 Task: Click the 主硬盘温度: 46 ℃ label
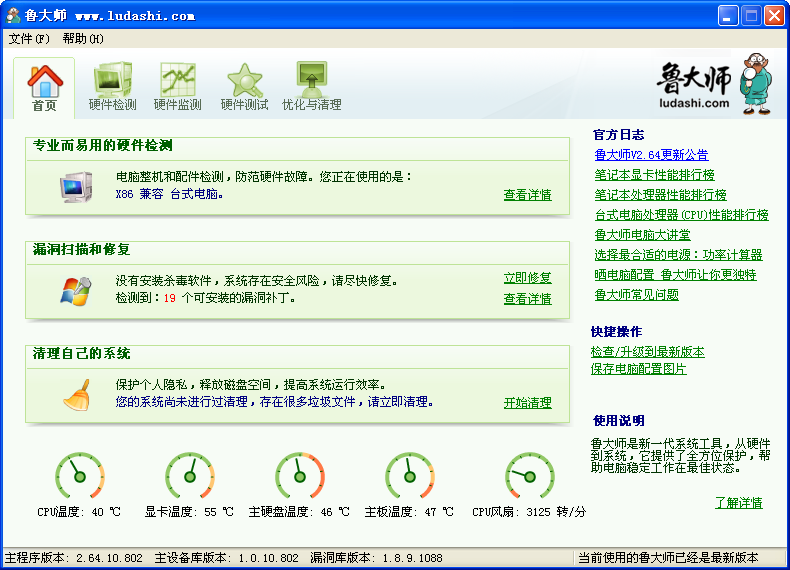(x=299, y=512)
